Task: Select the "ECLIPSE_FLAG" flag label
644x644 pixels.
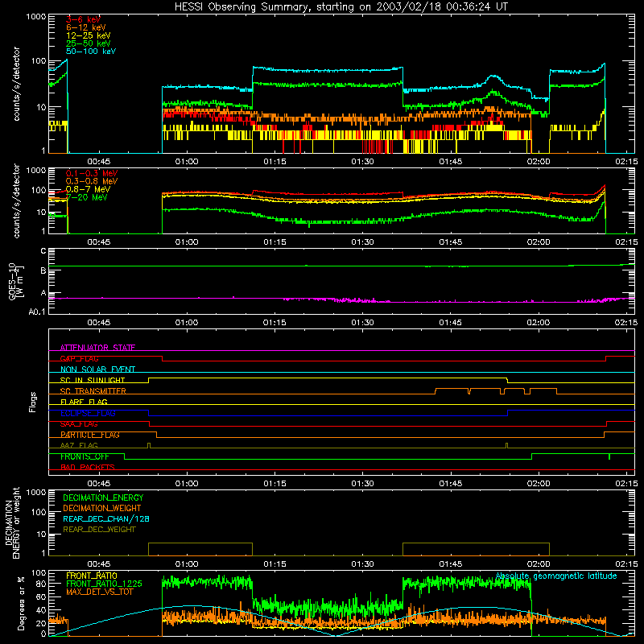Action: click(88, 413)
